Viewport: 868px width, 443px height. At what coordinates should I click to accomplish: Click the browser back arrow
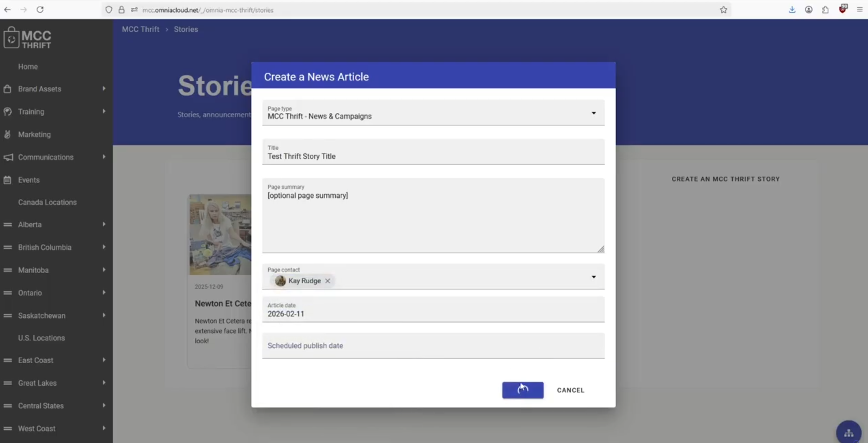point(7,10)
